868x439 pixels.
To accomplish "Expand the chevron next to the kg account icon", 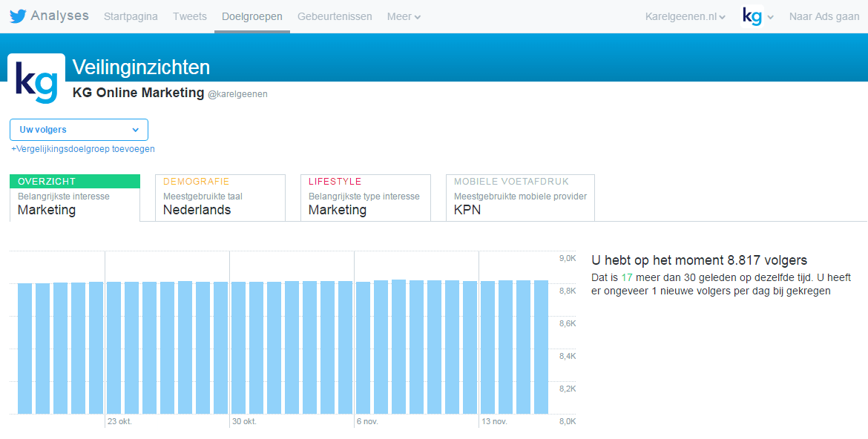I will [x=769, y=16].
